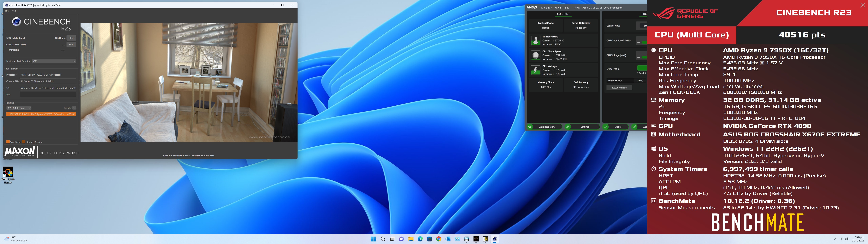
Task: Open the Windows Start menu
Action: coord(373,239)
